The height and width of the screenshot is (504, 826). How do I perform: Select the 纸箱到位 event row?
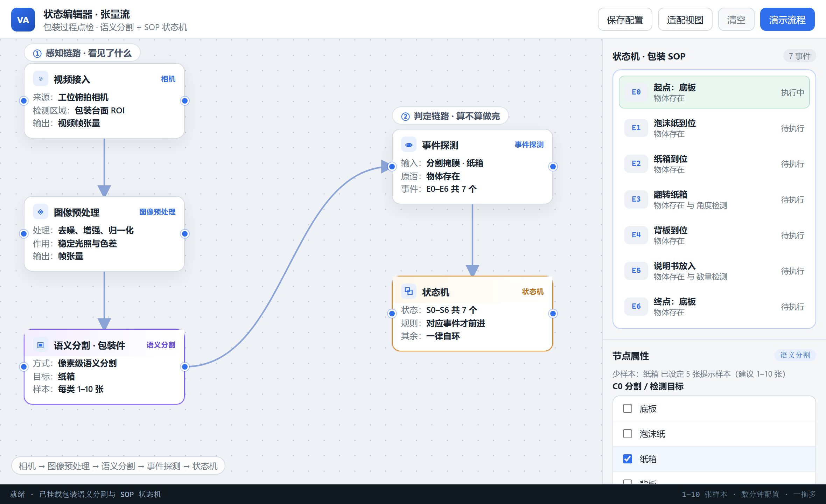[x=714, y=163]
